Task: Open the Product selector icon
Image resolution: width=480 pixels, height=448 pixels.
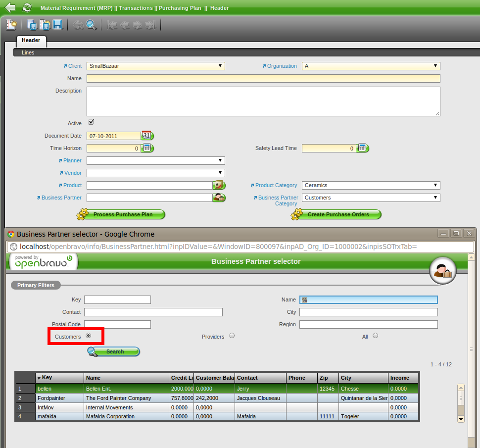Action: coord(219,185)
